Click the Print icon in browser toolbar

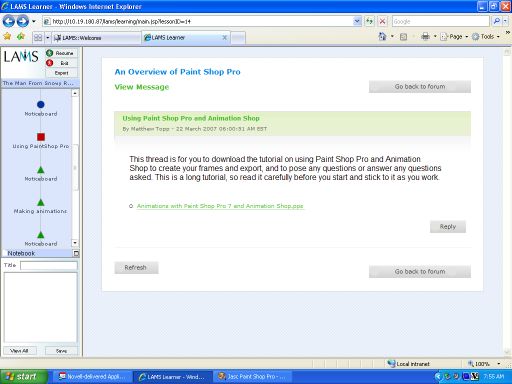pos(426,36)
